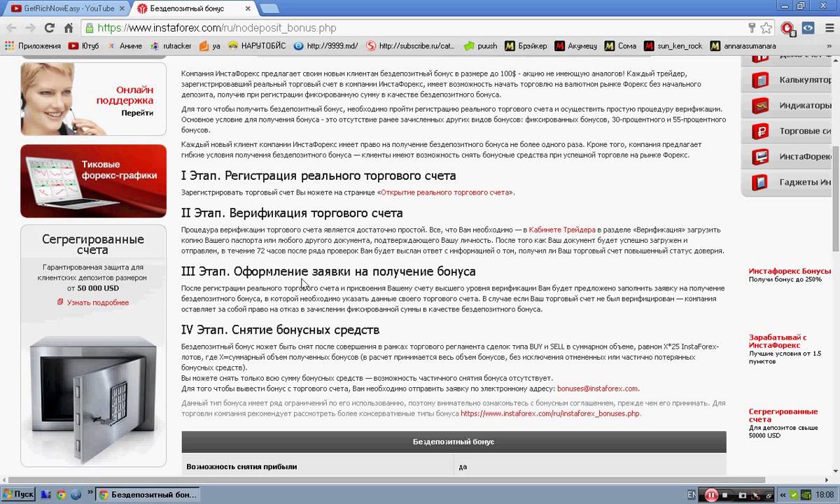This screenshot has height=504, width=840.
Task: Open the NVIDIA tray icon
Action: pyautogui.click(x=806, y=495)
